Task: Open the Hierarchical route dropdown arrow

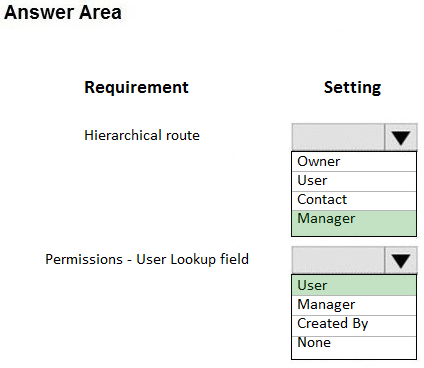Action: click(401, 137)
